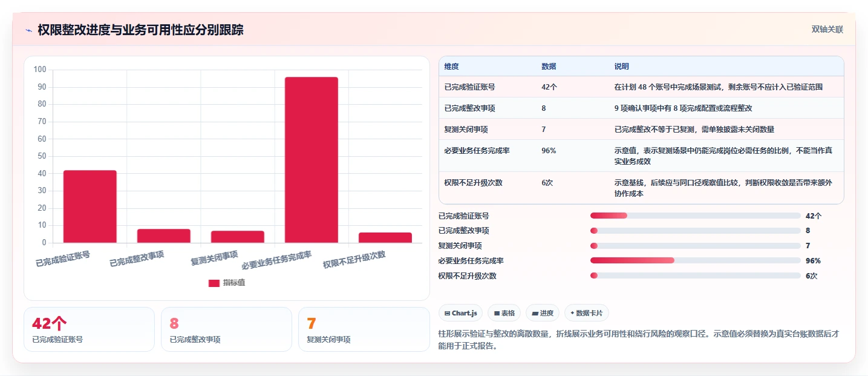Click the 6次 value in the table
The image size is (868, 376).
point(547,183)
